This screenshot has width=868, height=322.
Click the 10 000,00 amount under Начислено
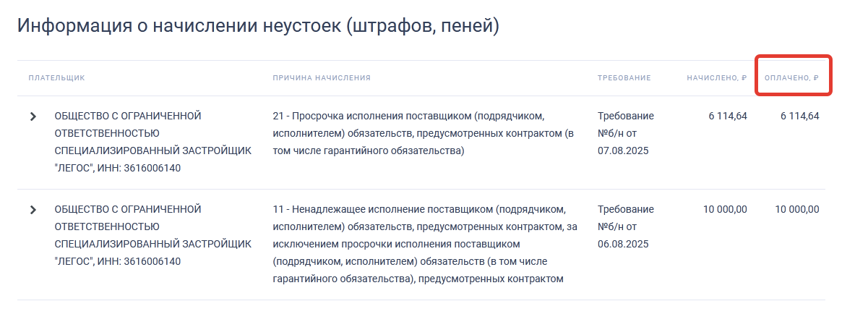coord(725,209)
